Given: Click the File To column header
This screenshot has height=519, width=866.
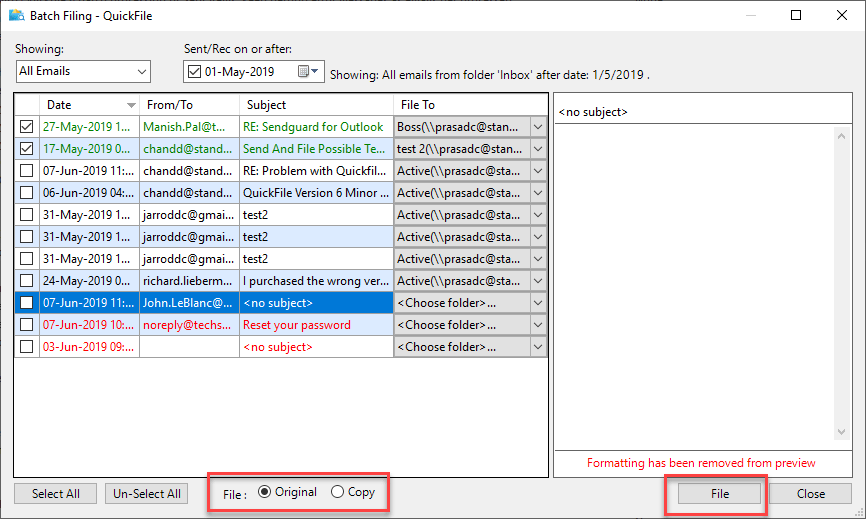Looking at the screenshot, I should tap(470, 105).
